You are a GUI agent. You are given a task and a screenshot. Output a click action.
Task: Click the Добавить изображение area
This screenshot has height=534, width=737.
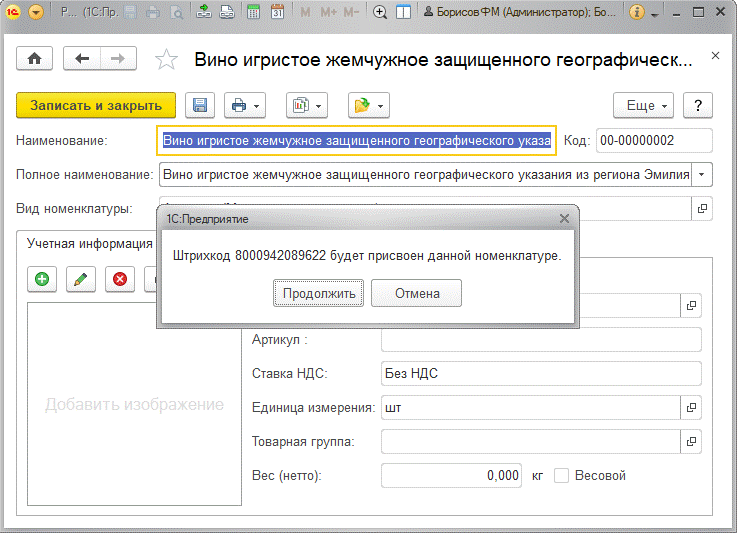point(134,404)
